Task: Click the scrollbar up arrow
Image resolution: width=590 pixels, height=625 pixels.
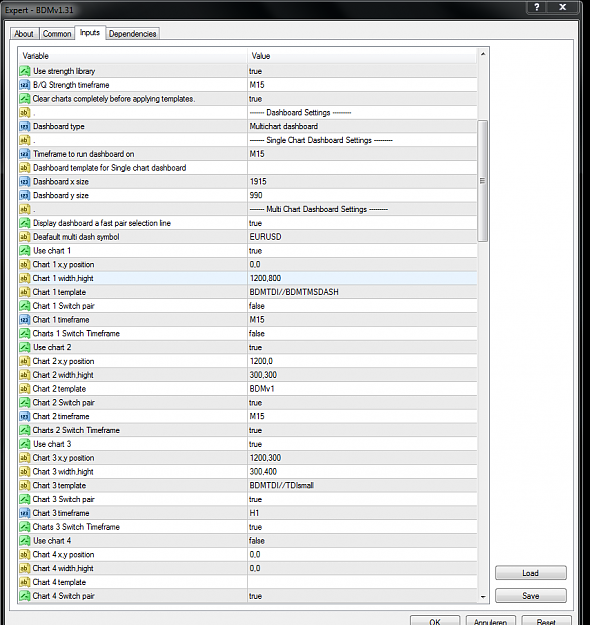Action: pyautogui.click(x=483, y=54)
